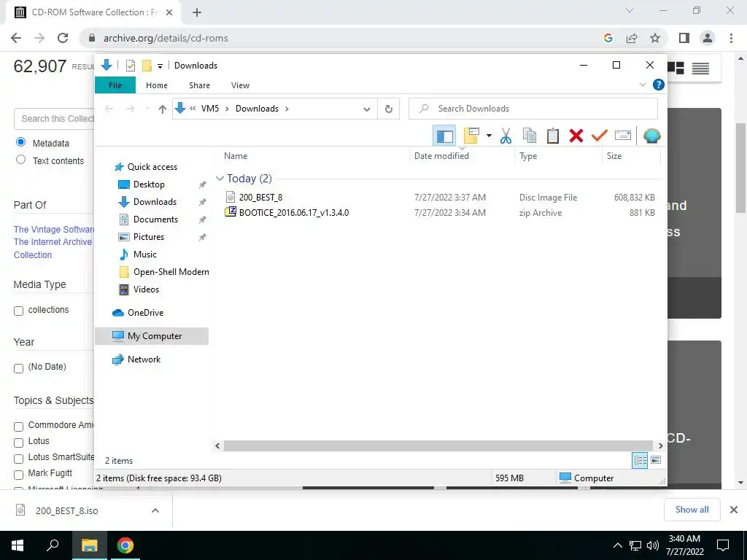Click the Rename icon in Explorer toolbar
The image size is (747, 560).
pyautogui.click(x=623, y=136)
